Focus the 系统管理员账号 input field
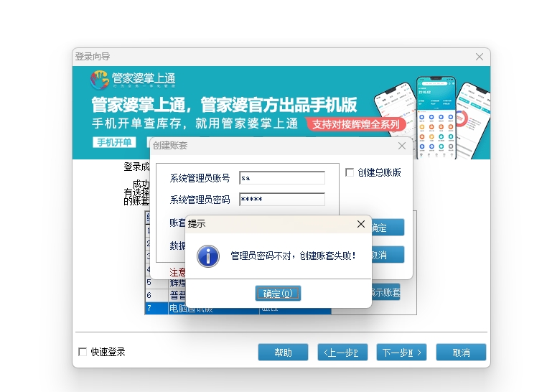 pyautogui.click(x=282, y=178)
